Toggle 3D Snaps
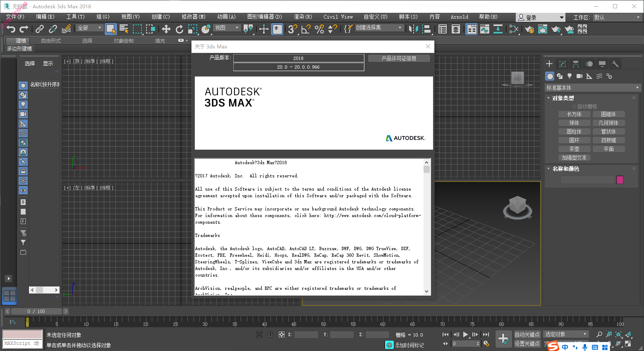This screenshot has height=351, width=644. 293,29
